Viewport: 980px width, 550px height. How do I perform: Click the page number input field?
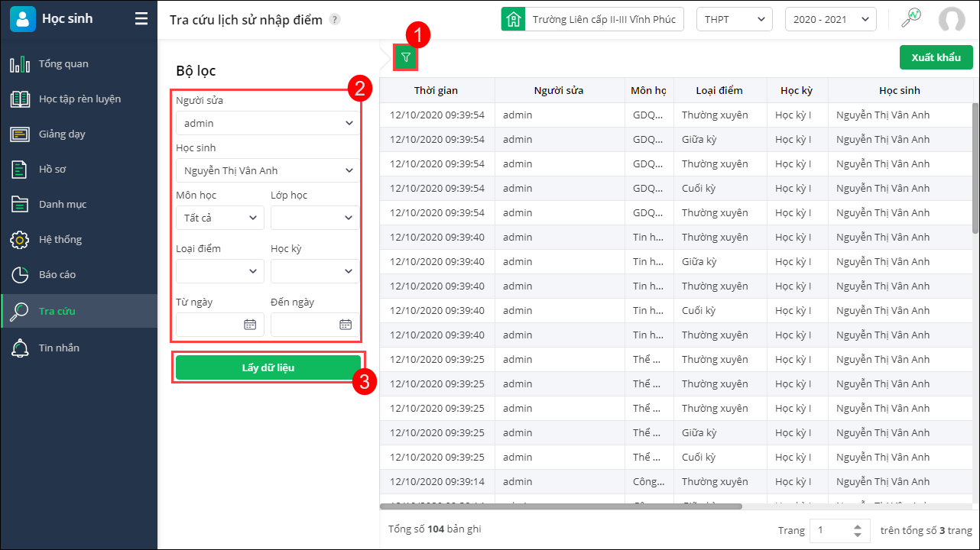tap(841, 530)
